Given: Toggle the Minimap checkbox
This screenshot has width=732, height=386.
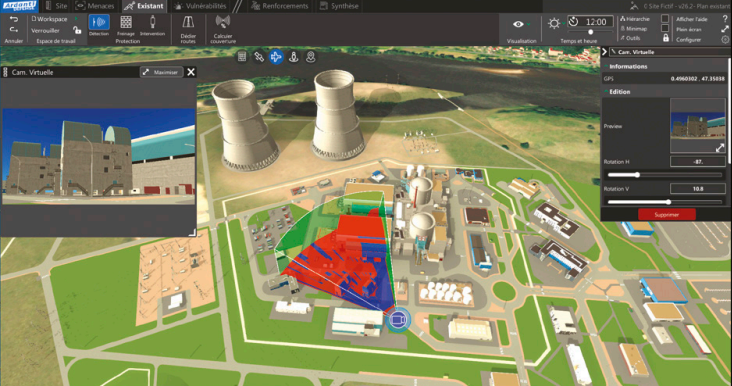Looking at the screenshot, I should tap(665, 28).
